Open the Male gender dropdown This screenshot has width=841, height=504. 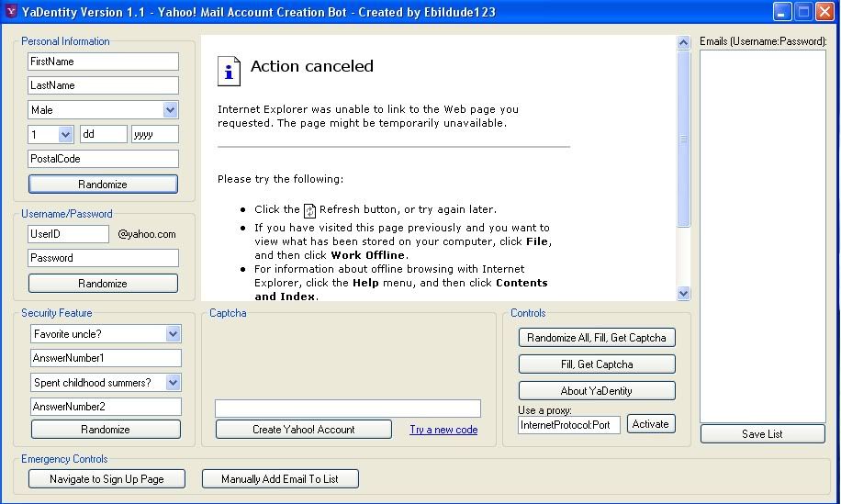click(170, 110)
